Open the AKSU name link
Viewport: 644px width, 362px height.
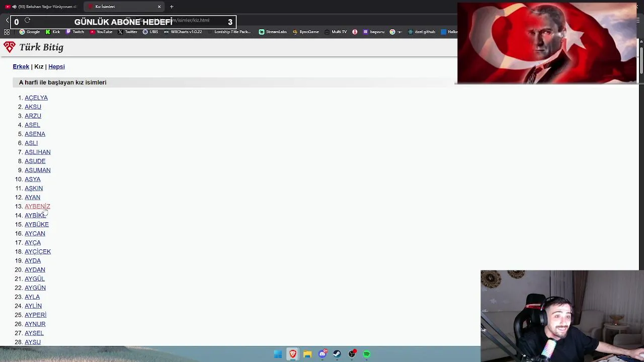pos(33,107)
